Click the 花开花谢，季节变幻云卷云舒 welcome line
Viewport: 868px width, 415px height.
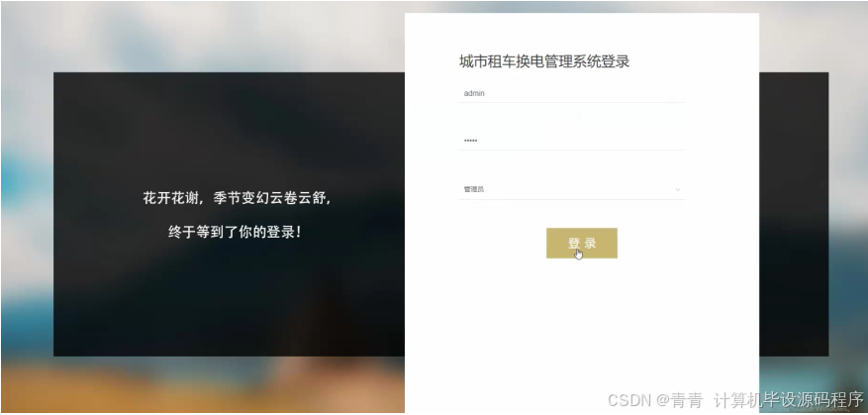pos(237,198)
